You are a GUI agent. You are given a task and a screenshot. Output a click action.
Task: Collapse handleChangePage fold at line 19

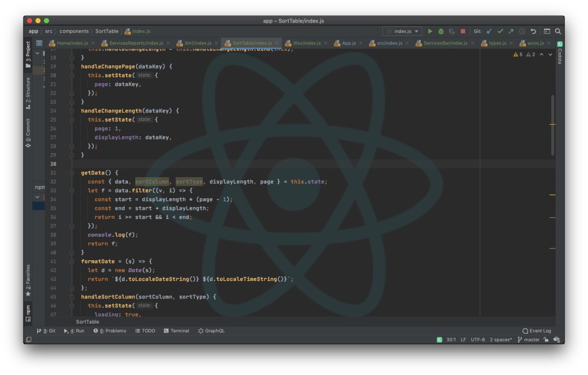pos(72,67)
